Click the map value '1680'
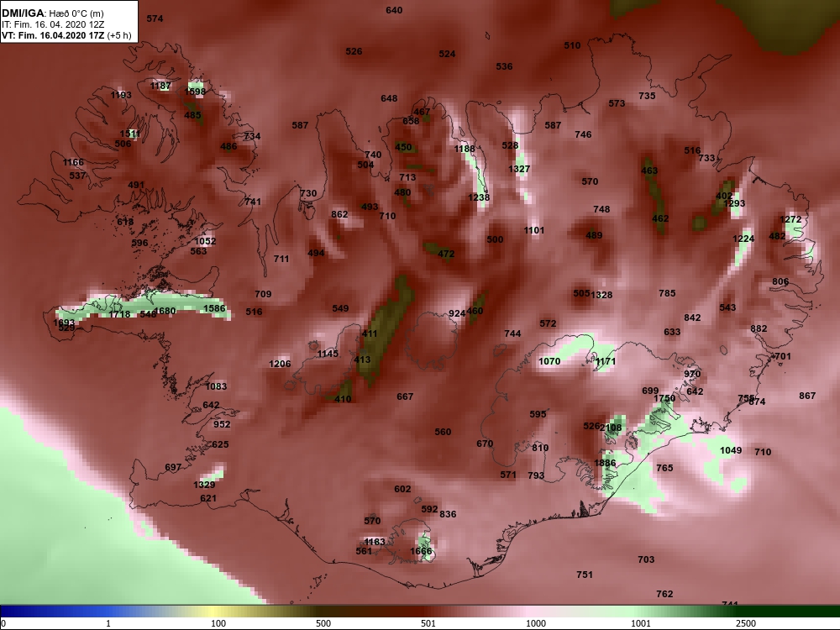 coord(165,311)
